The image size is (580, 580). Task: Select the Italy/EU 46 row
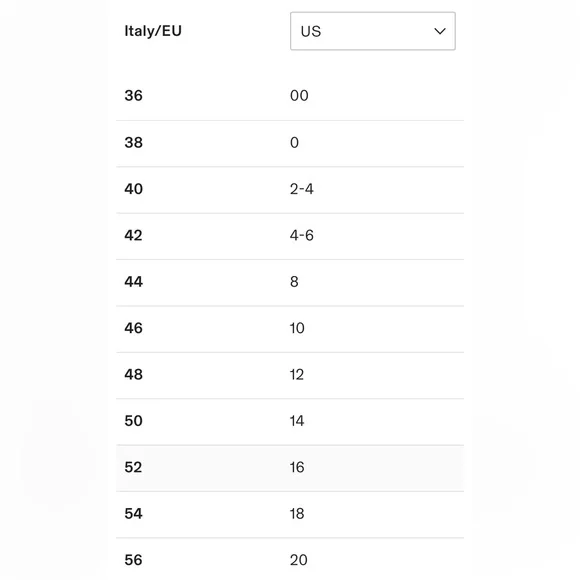coord(290,329)
